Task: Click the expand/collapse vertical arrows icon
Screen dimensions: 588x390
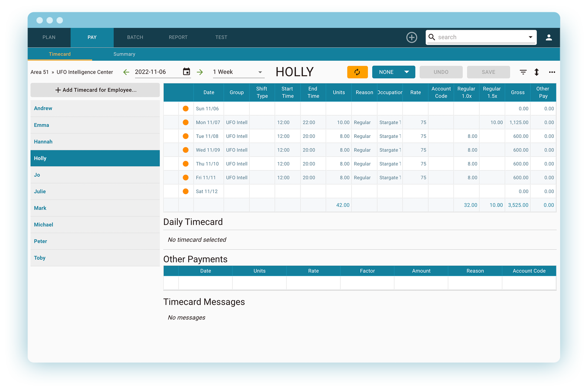Action: point(536,72)
